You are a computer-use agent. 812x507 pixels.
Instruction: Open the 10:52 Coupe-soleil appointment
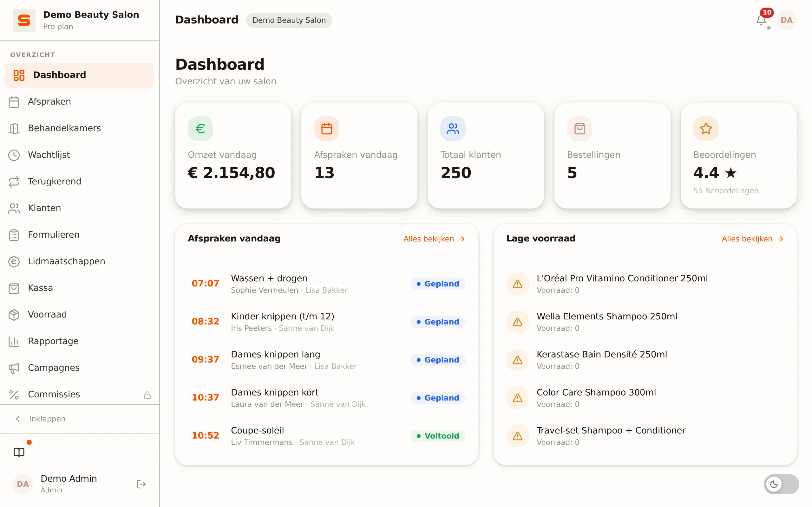[326, 436]
